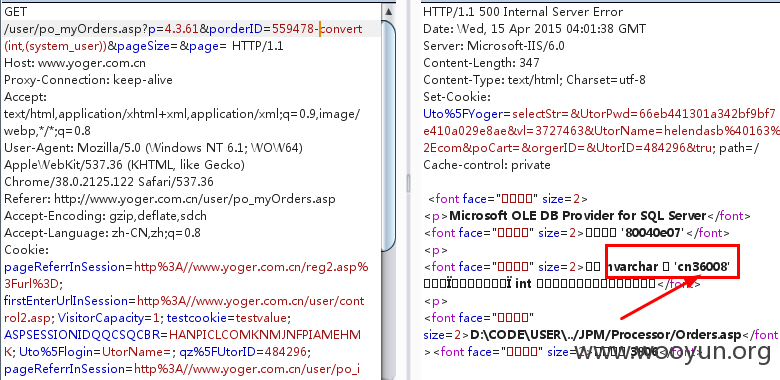Click 'Content-Length: 347' response header
Image resolution: width=780 pixels, height=380 pixels.
click(481, 63)
